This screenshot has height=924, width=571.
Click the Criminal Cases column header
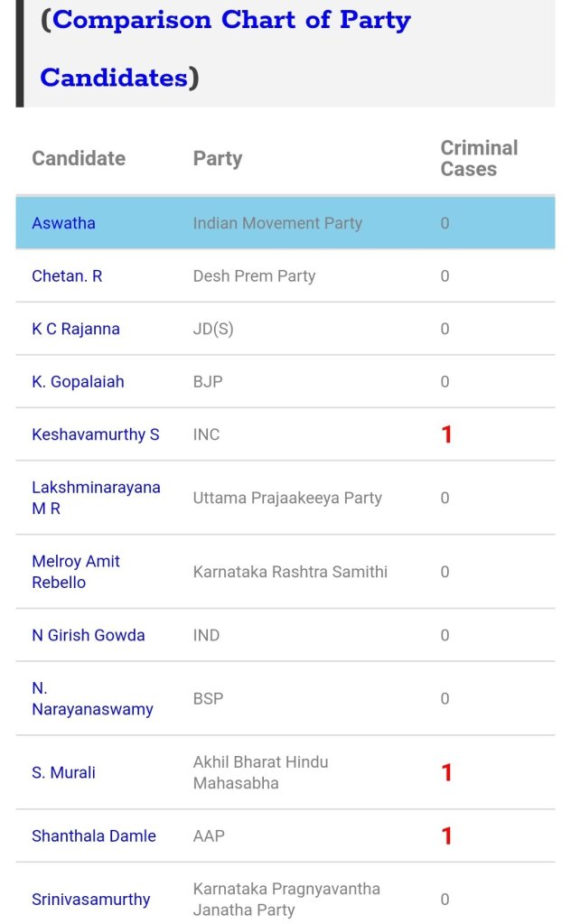click(479, 159)
